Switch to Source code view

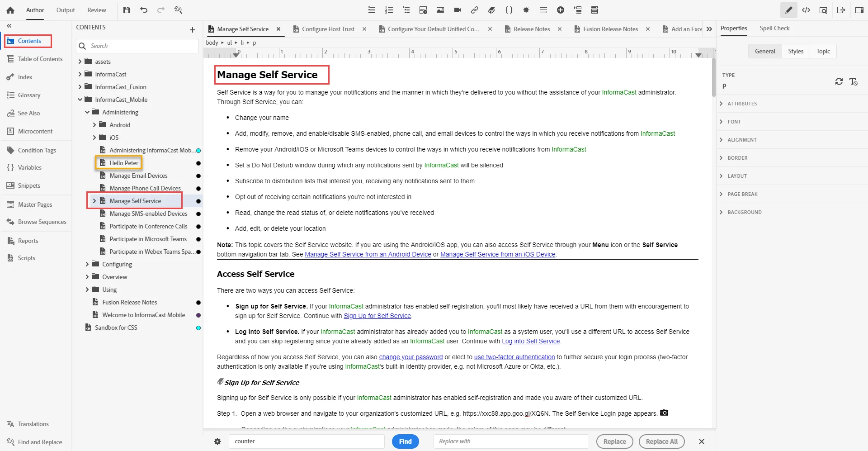tap(806, 10)
